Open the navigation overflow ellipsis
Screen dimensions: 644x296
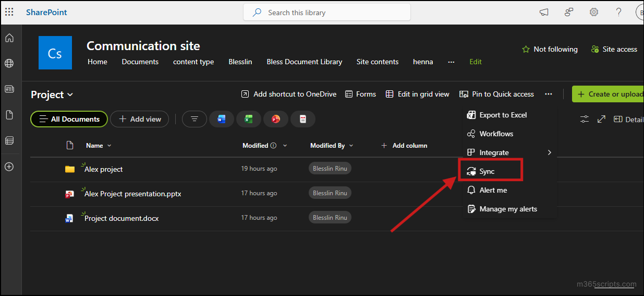451,62
